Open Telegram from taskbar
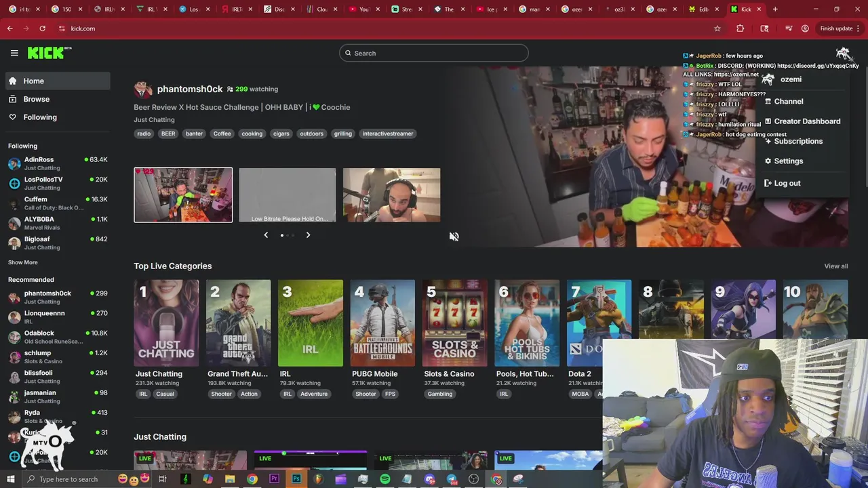 point(452,479)
